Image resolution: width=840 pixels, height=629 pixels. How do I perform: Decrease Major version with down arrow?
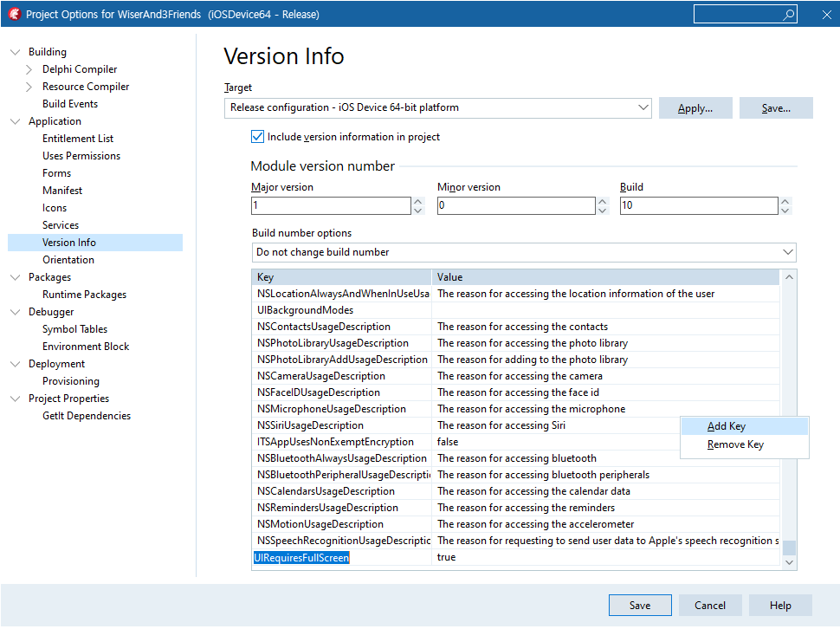[x=418, y=211]
